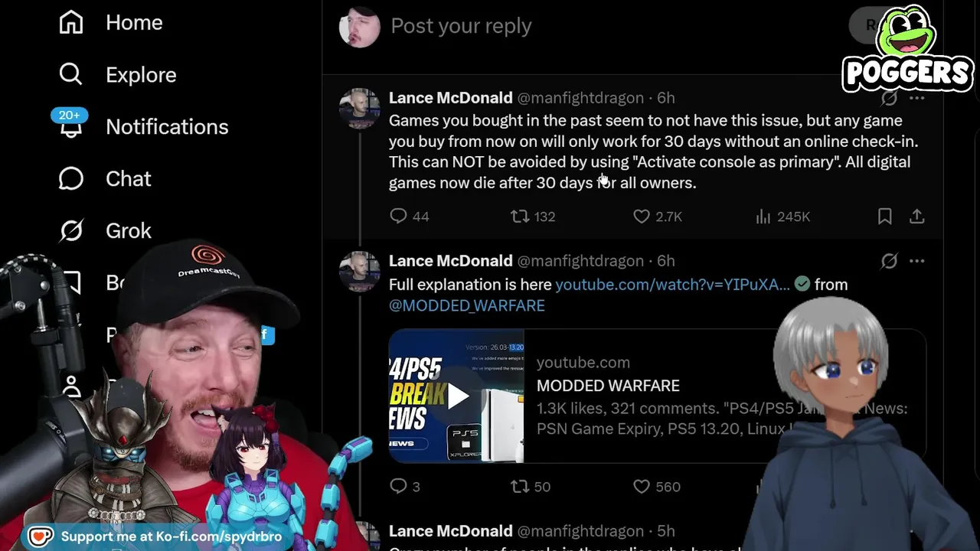Open Grok from the sidebar
The width and height of the screenshot is (980, 551).
tap(106, 230)
